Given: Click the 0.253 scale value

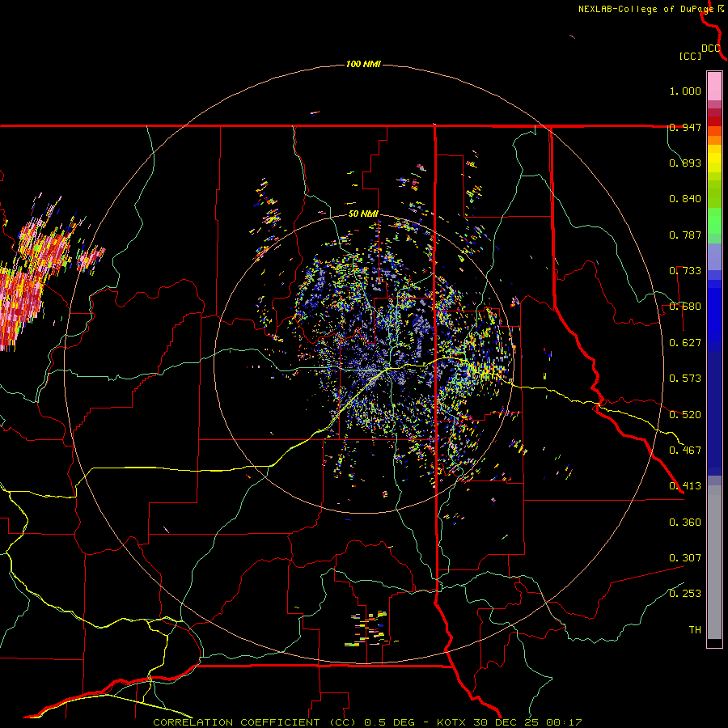Looking at the screenshot, I should coord(685,594).
